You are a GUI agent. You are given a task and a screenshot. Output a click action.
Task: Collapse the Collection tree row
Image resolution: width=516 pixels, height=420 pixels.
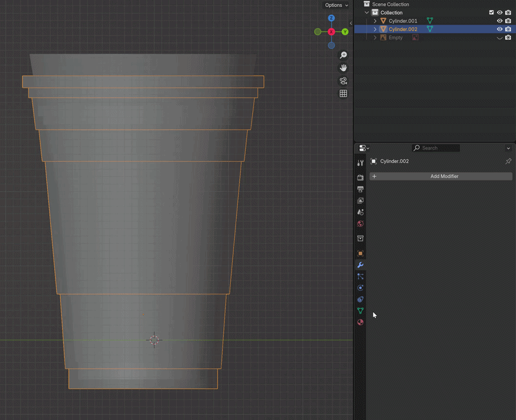click(366, 12)
